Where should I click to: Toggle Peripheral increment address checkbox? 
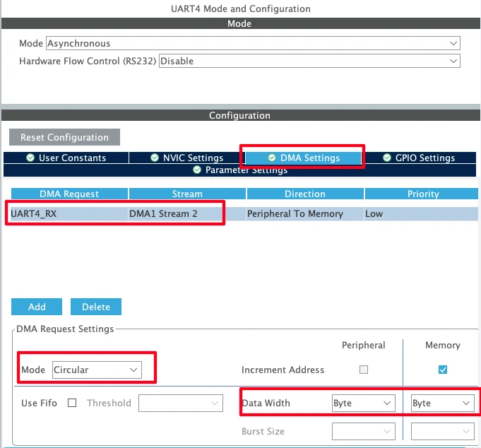[364, 370]
